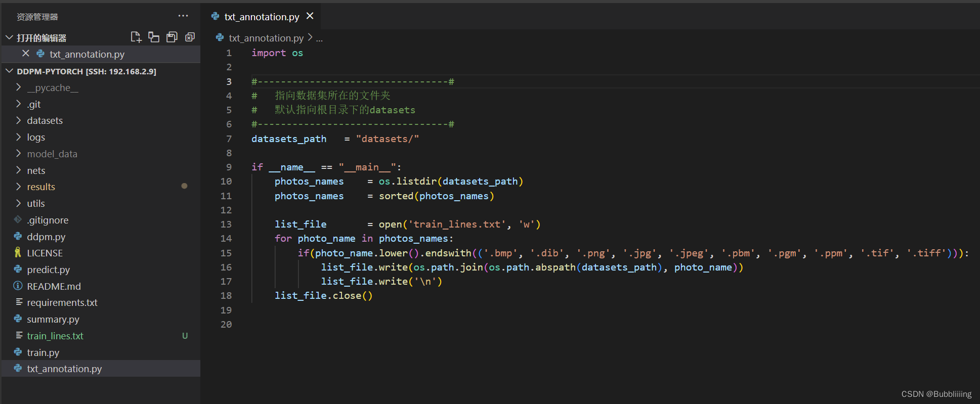
Task: Click the New Untitled File icon
Action: point(136,37)
